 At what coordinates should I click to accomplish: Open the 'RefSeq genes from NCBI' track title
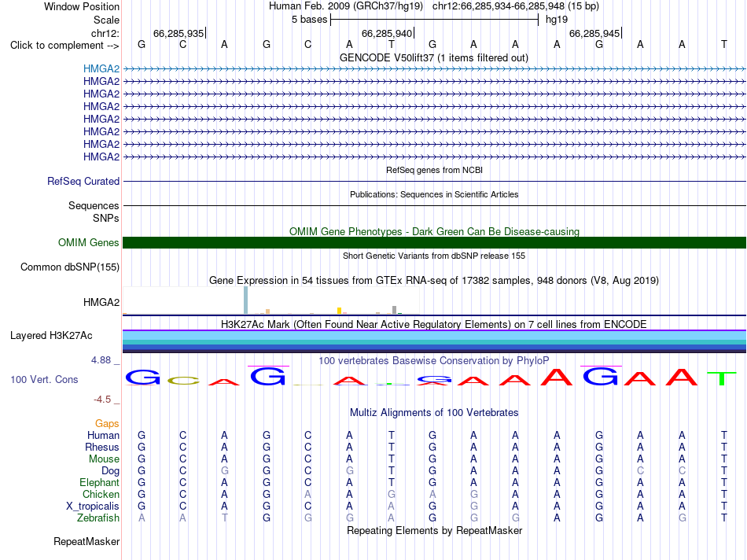click(434, 170)
